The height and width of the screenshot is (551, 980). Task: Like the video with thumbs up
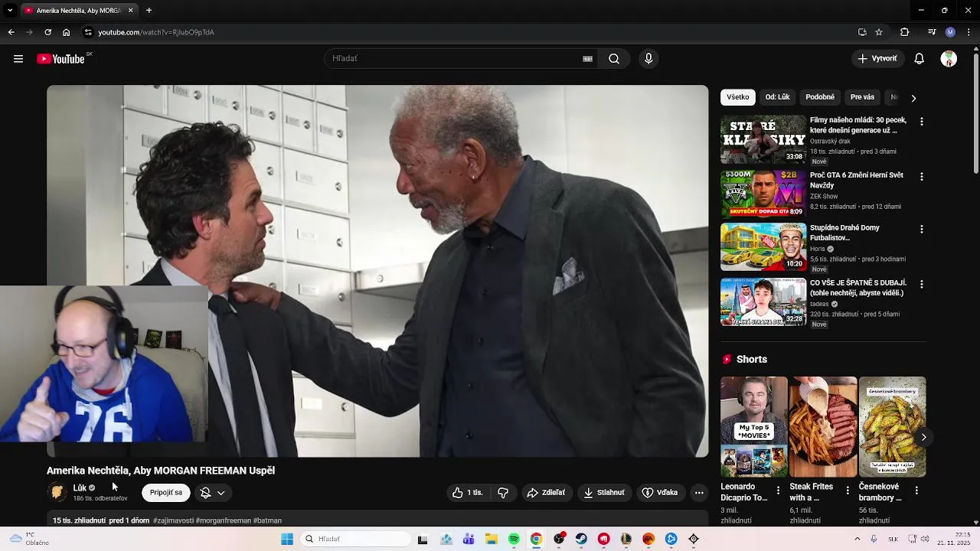[467, 493]
